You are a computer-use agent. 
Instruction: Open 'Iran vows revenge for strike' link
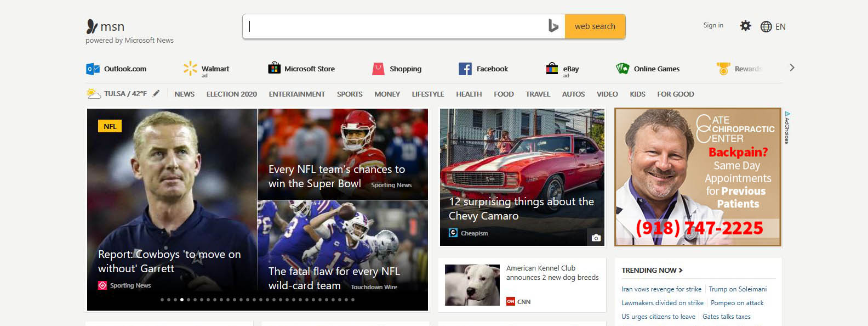click(x=661, y=289)
